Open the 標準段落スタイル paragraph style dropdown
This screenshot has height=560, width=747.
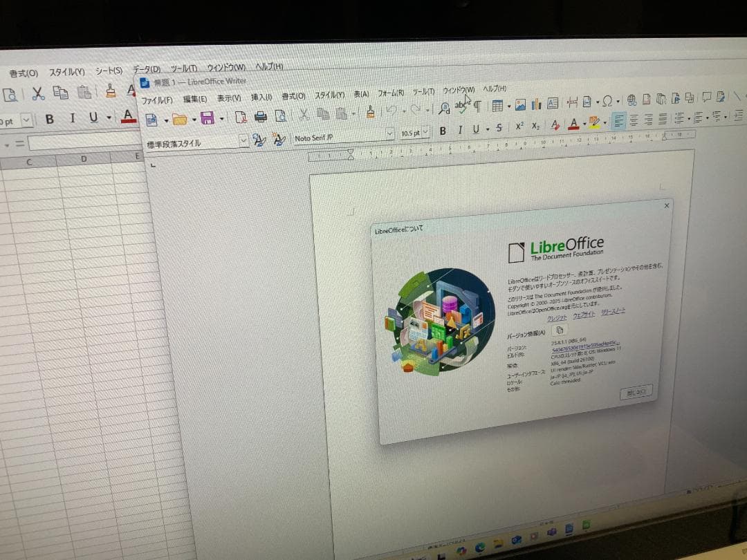coord(243,141)
